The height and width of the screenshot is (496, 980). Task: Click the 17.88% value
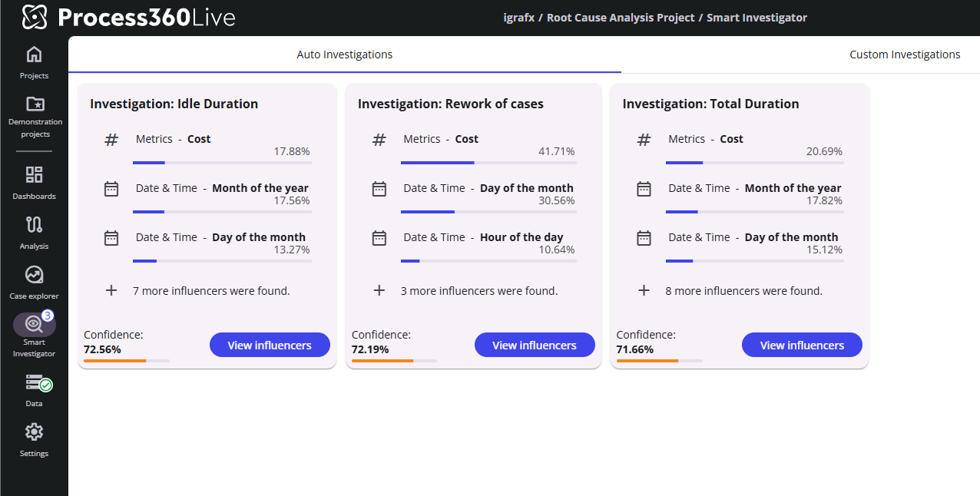292,151
